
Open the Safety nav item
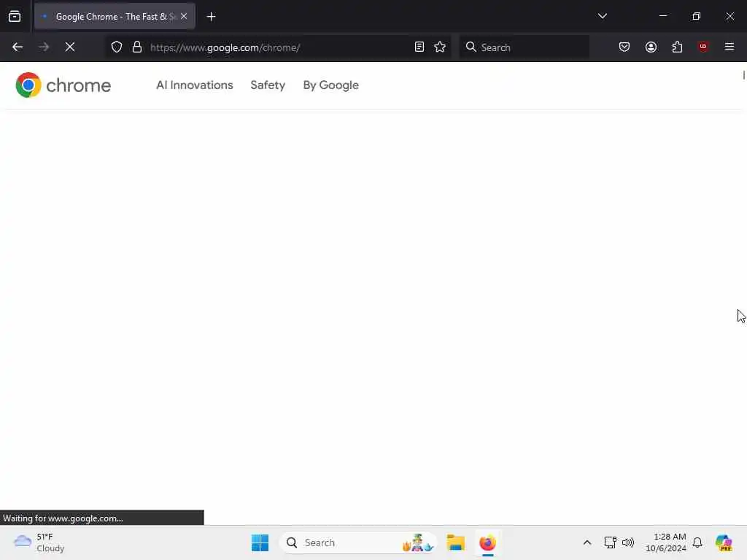coord(268,85)
